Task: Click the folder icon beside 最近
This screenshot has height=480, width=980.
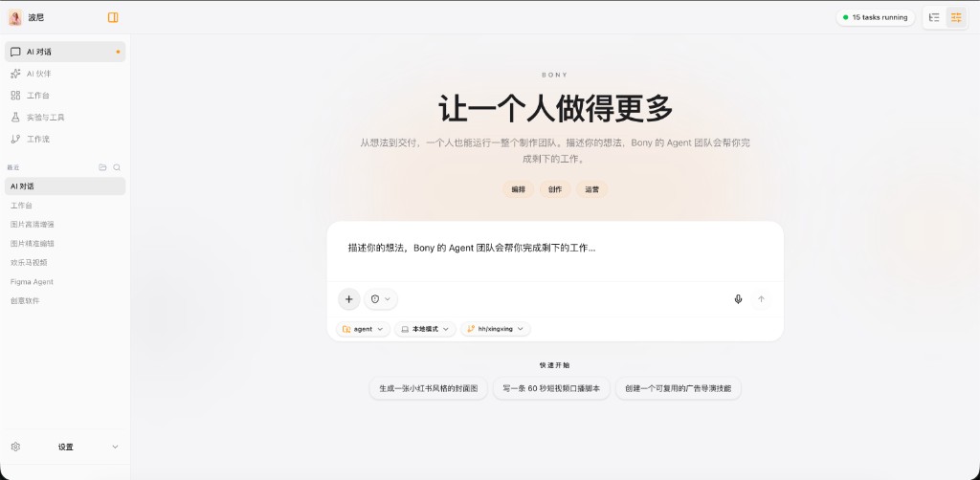Action: tap(102, 167)
